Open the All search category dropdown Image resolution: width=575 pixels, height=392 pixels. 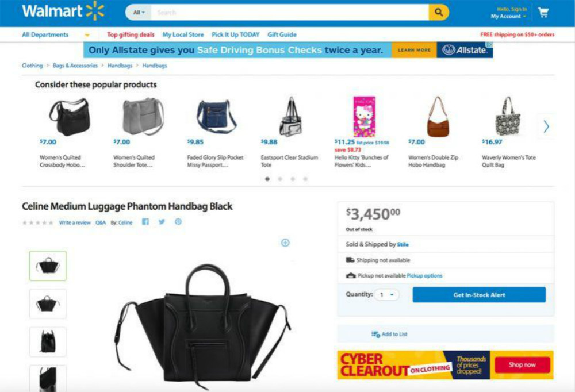click(x=139, y=13)
